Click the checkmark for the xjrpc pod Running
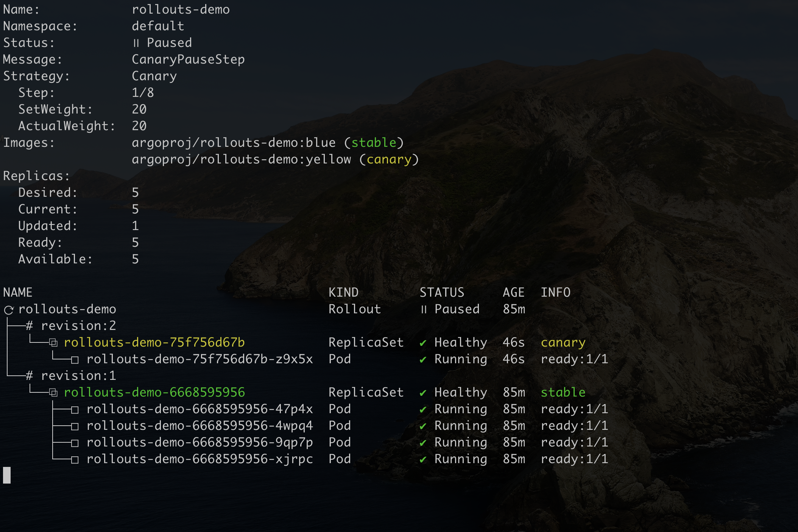Screen dimensions: 798x532 click(x=423, y=460)
